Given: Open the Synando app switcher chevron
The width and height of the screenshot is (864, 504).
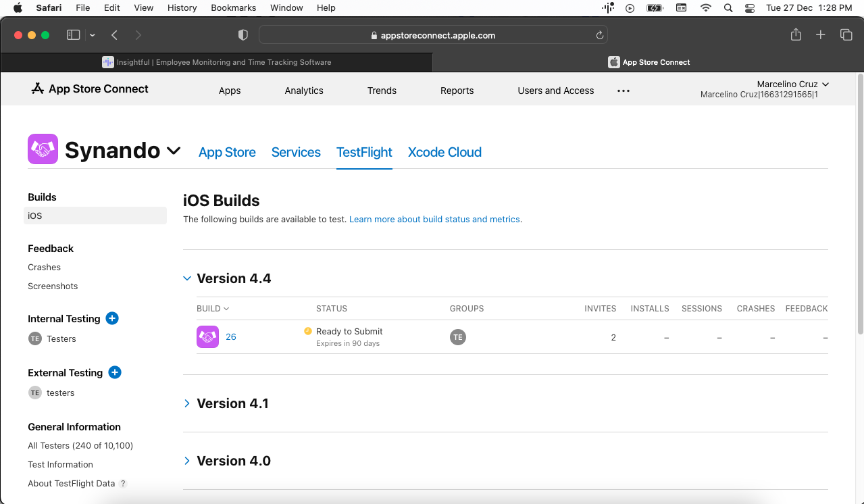Looking at the screenshot, I should 174,151.
